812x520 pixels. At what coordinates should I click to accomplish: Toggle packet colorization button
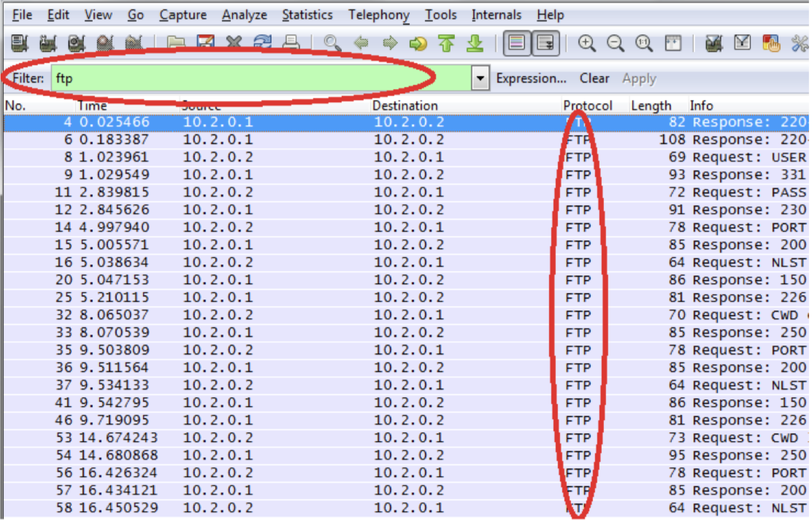click(x=517, y=44)
